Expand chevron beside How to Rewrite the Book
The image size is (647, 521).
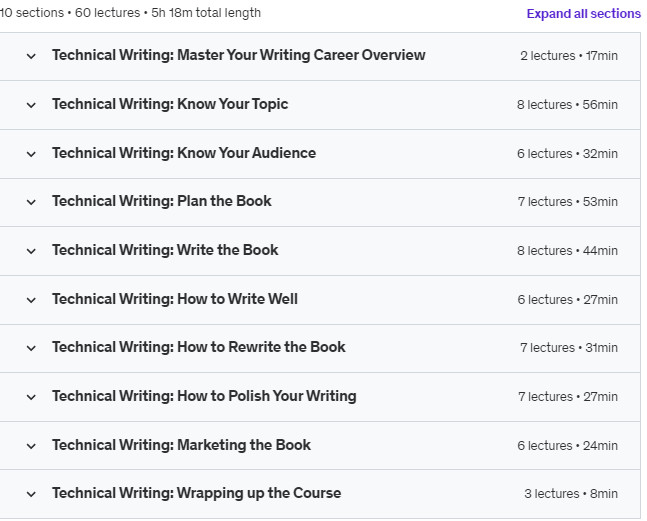[31, 348]
